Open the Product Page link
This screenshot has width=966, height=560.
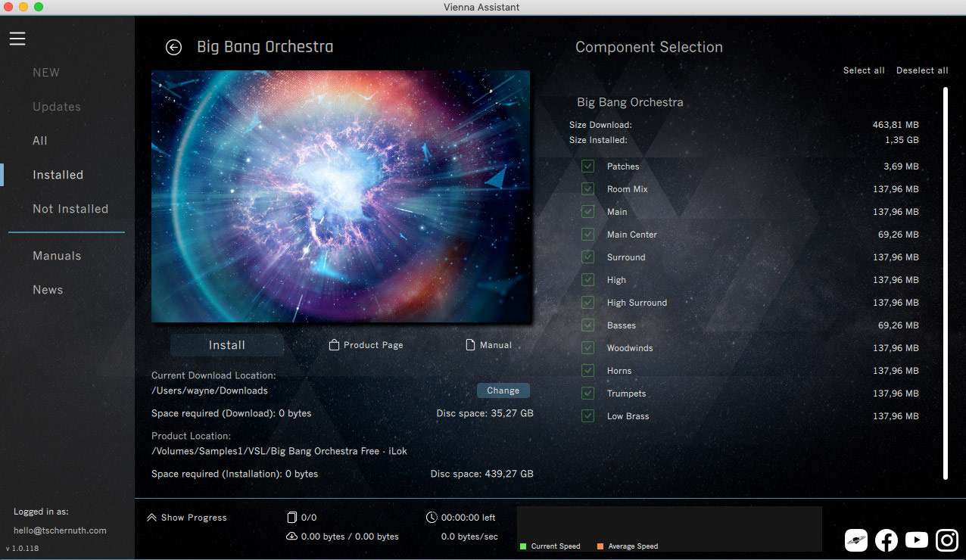pos(366,345)
